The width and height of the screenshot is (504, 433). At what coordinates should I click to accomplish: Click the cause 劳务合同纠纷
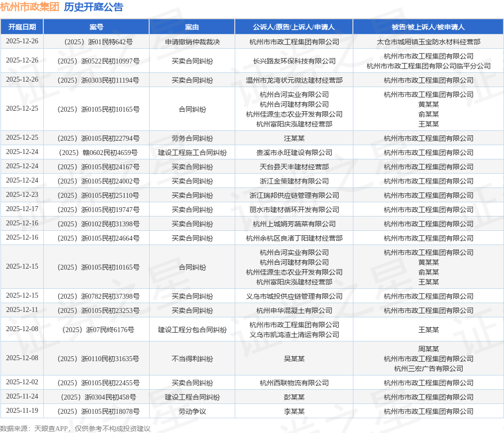192,138
